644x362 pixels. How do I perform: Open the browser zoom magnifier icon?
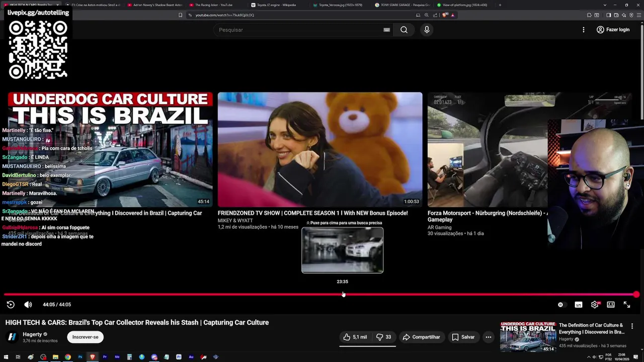point(427,15)
